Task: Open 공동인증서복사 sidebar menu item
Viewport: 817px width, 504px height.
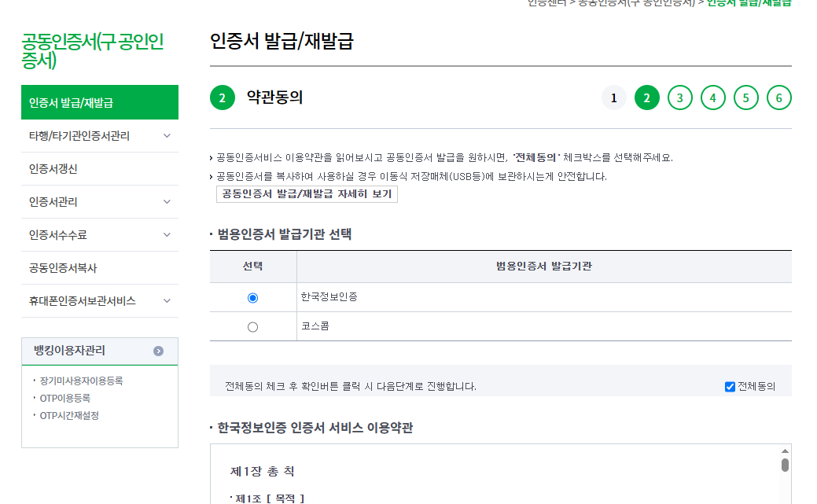Action: click(x=100, y=268)
